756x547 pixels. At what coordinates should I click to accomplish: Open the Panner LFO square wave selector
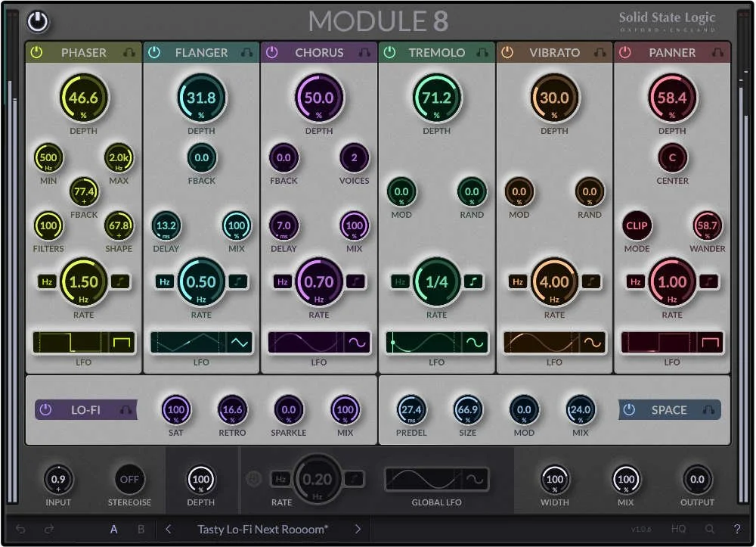(710, 343)
